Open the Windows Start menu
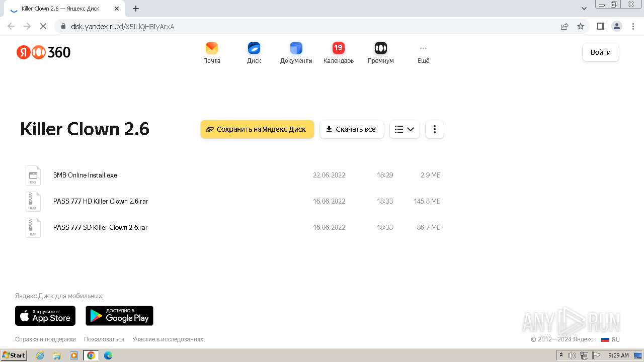The image size is (644, 362). [x=14, y=355]
